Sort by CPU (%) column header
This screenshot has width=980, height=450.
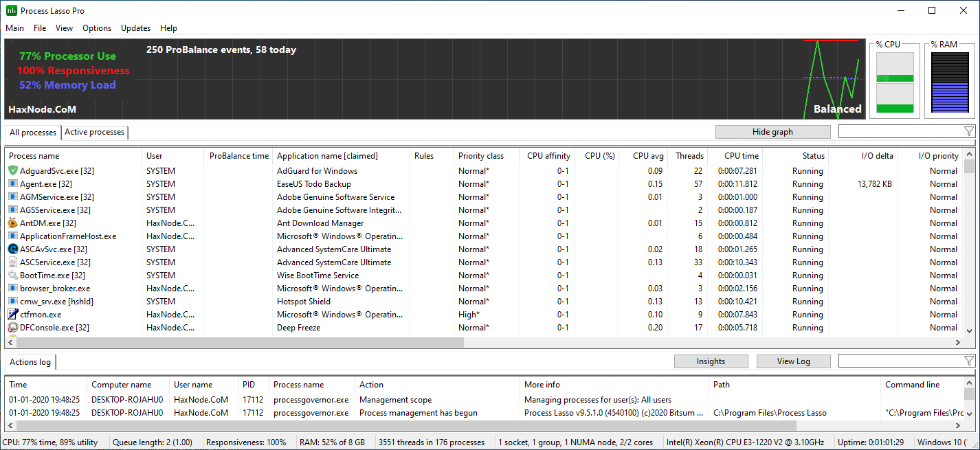[597, 156]
